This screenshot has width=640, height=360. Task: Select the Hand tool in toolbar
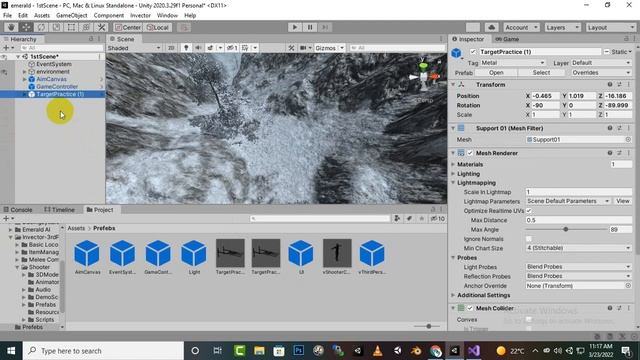(x=11, y=27)
